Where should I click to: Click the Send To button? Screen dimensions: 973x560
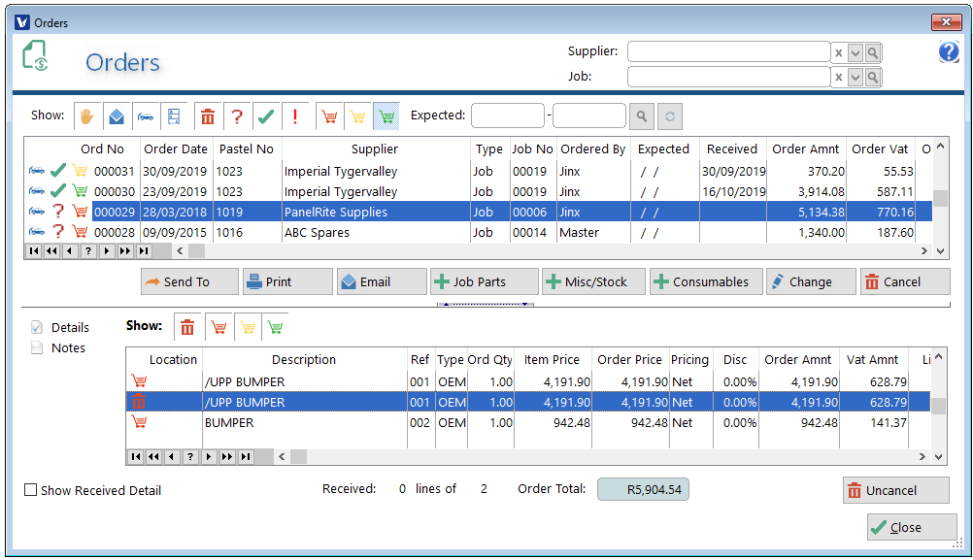189,281
